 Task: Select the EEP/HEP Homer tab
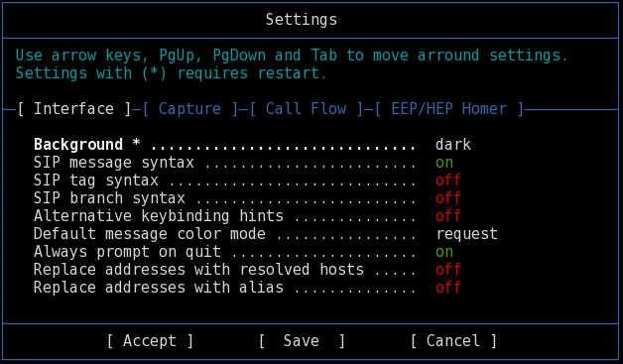click(x=449, y=109)
